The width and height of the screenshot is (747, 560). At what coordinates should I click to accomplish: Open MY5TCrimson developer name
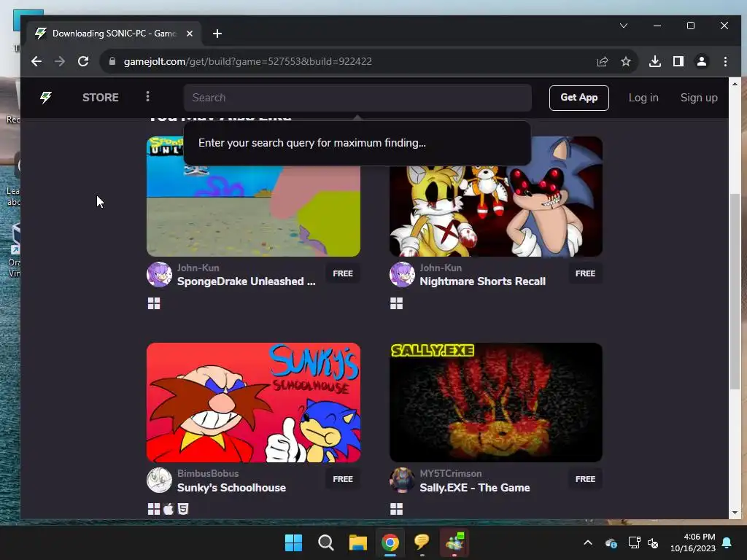451,473
